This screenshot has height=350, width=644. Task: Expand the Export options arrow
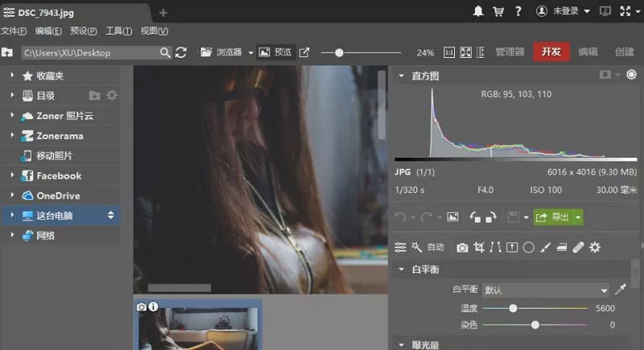[x=578, y=217]
